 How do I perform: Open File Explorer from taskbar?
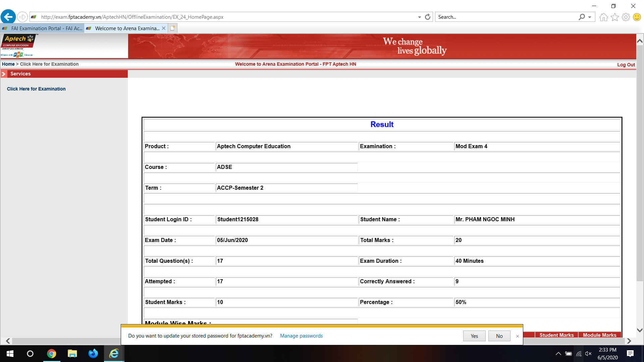coord(72,354)
